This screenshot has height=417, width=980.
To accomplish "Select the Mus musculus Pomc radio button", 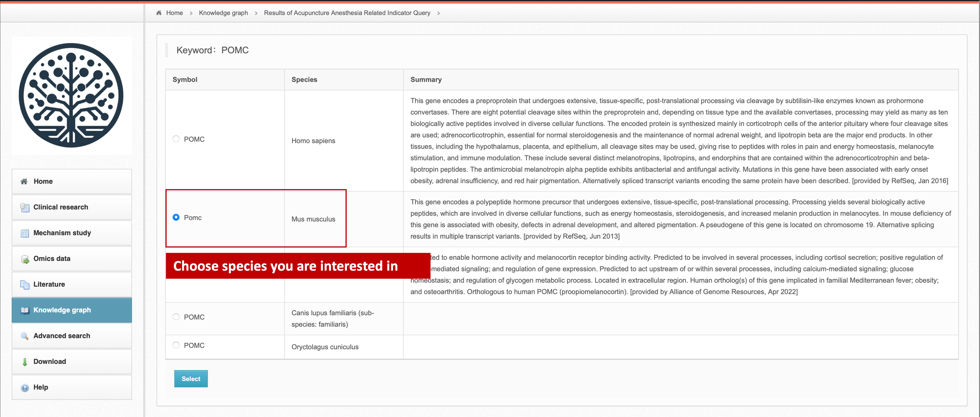I will 176,217.
